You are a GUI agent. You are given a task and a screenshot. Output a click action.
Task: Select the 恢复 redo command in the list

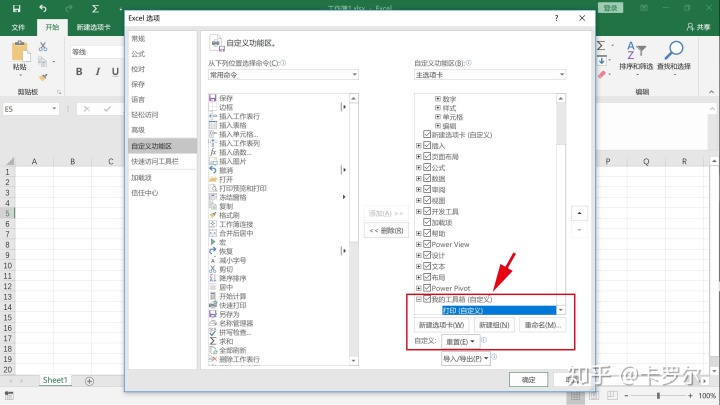pyautogui.click(x=221, y=251)
